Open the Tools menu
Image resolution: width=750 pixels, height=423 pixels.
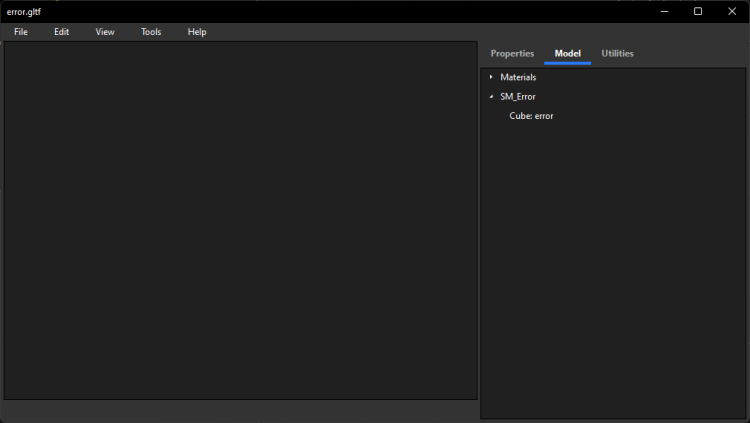(151, 32)
